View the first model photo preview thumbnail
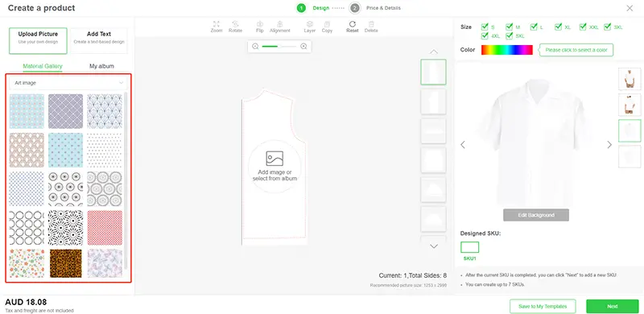This screenshot has height=314, width=644. click(x=630, y=79)
